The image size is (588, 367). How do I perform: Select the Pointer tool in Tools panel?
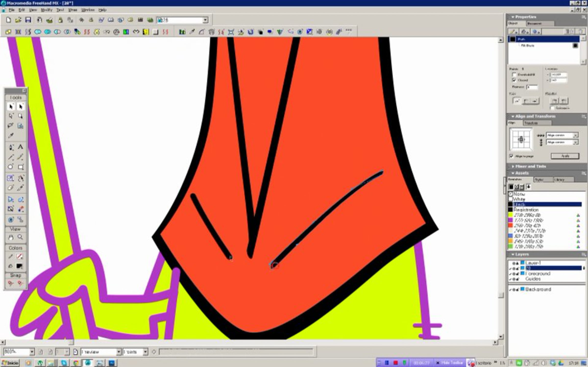11,107
